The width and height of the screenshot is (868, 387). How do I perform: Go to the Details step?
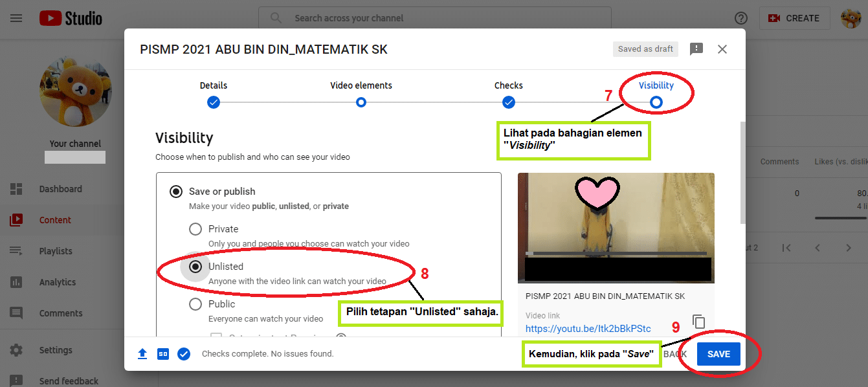[214, 102]
